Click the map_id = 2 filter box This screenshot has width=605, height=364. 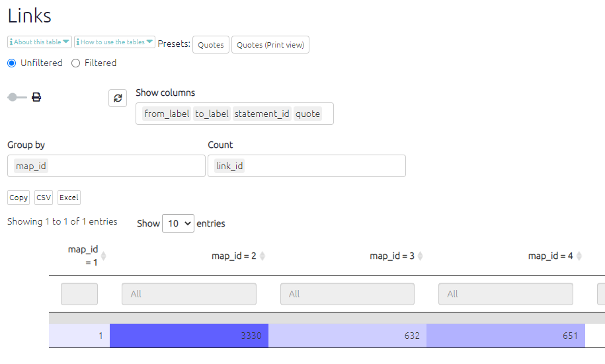coord(188,294)
